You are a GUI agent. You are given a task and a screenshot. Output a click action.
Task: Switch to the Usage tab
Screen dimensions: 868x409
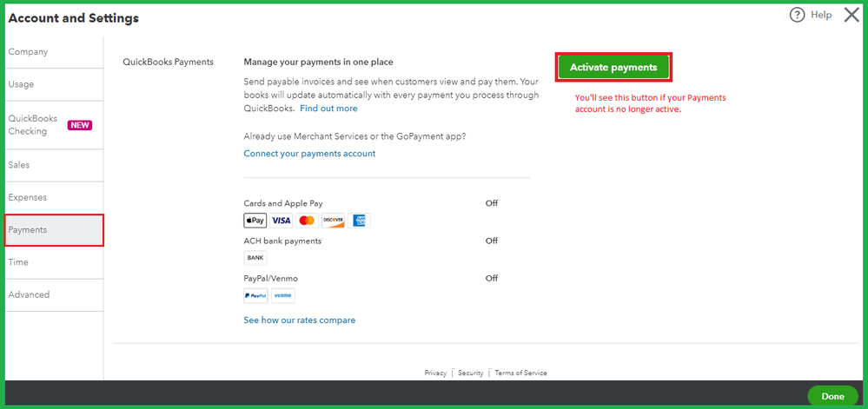point(22,84)
